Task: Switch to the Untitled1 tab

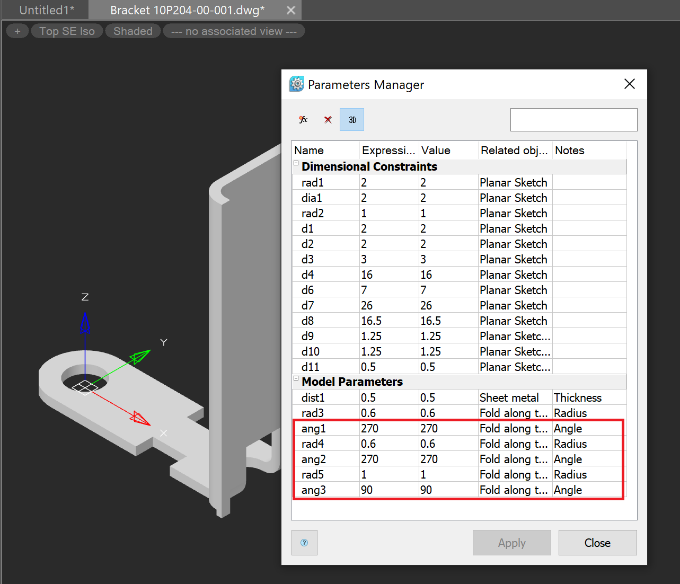Action: pyautogui.click(x=46, y=9)
